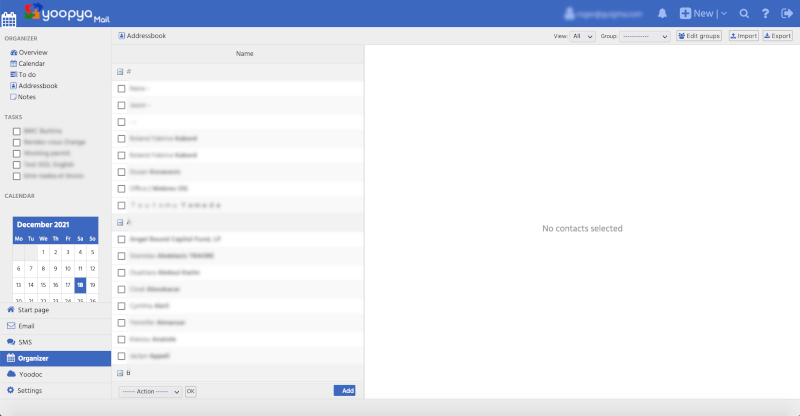Screen dimensions: 800x416
Task: Select Notes in the Organizer menu
Action: click(26, 97)
